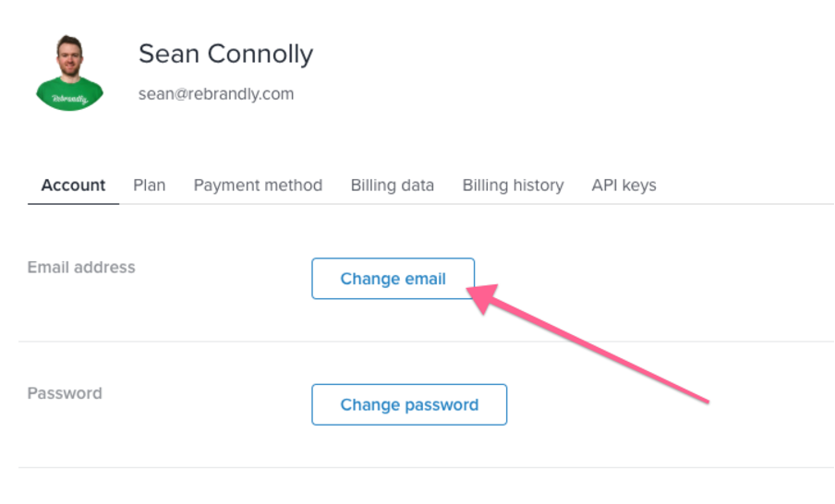Image resolution: width=835 pixels, height=504 pixels.
Task: Click the Rebrandly logo on green shirt
Action: point(69,99)
